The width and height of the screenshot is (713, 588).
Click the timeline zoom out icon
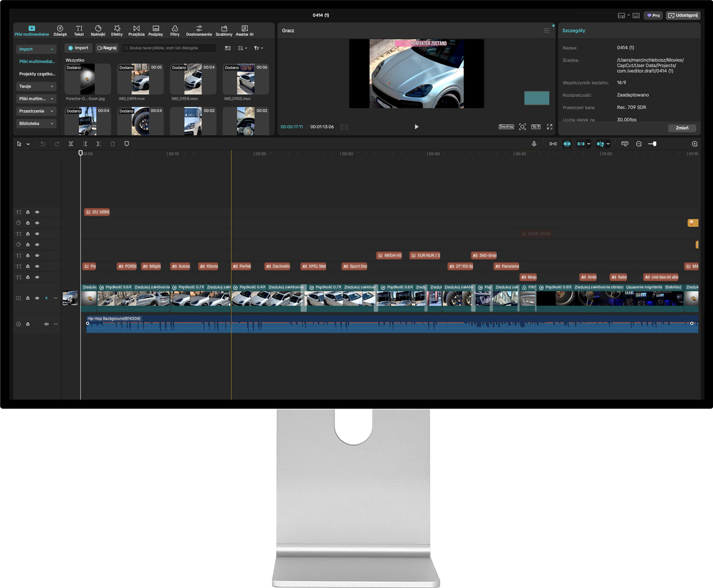[639, 144]
